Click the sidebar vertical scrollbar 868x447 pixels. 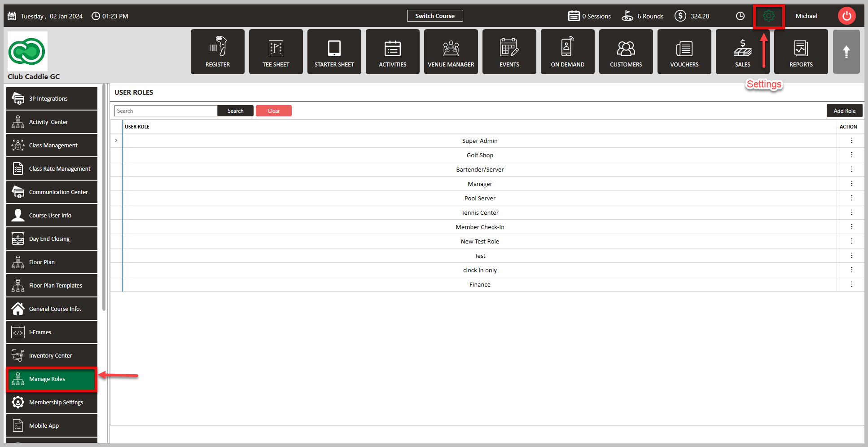pos(104,197)
